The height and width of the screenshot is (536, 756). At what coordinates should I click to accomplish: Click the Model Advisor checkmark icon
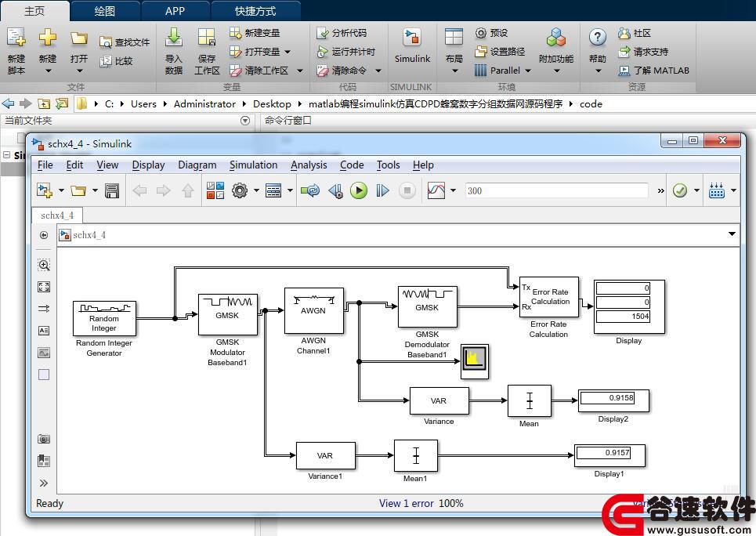[680, 190]
